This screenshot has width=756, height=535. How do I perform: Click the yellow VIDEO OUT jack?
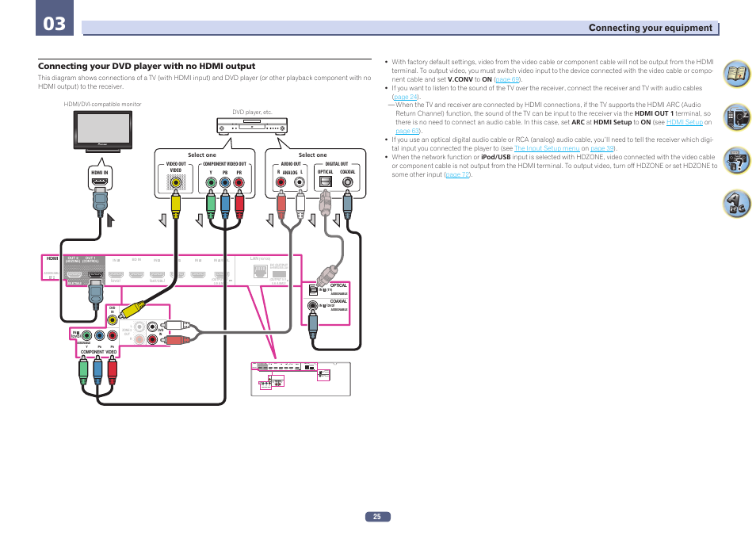click(176, 182)
